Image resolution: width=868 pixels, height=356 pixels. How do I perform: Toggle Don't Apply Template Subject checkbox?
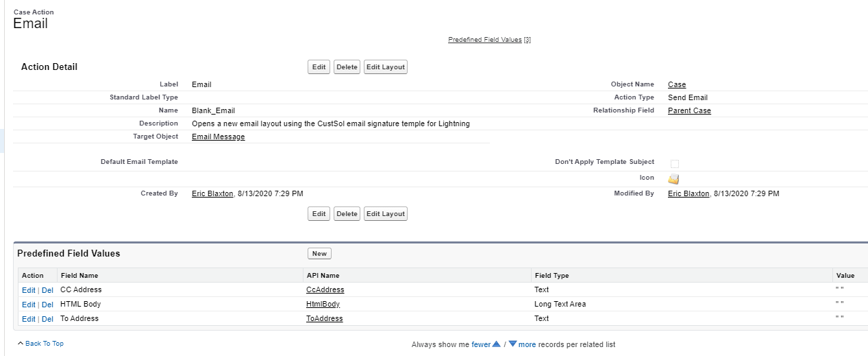[675, 164]
